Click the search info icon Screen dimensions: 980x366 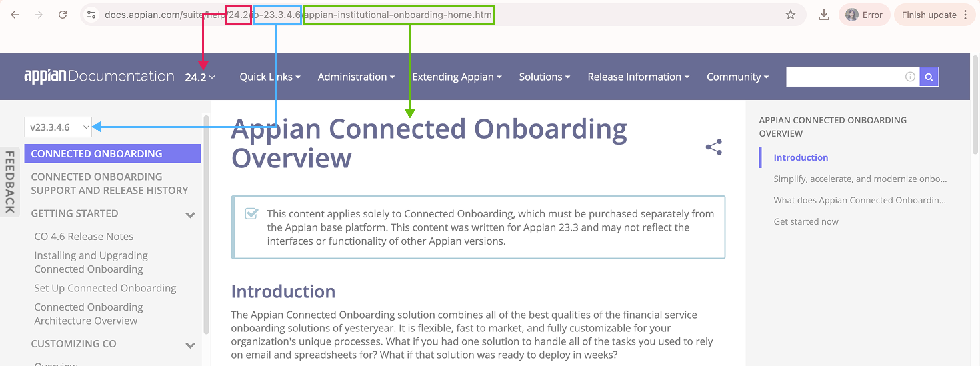(x=910, y=77)
